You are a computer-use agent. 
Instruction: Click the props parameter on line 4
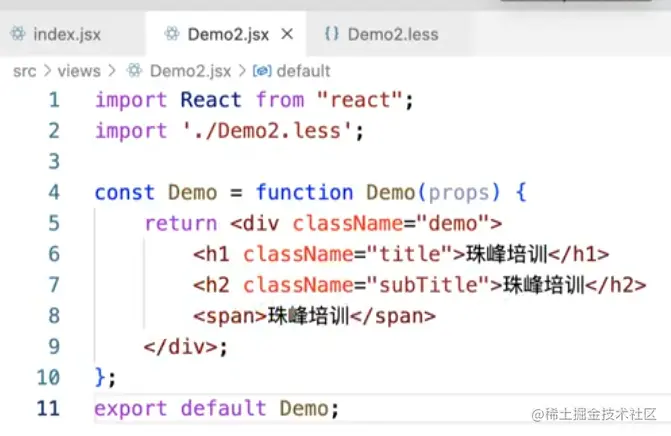point(459,193)
